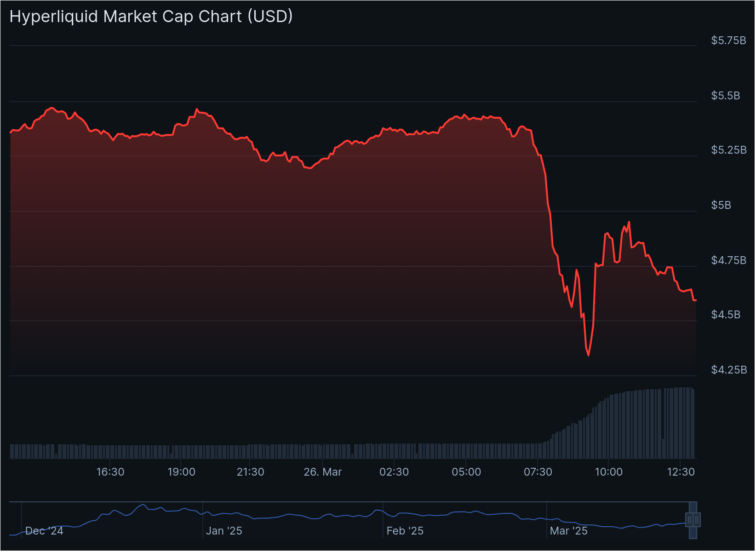Click the 05:00 time axis label
This screenshot has width=756, height=552.
pyautogui.click(x=466, y=472)
